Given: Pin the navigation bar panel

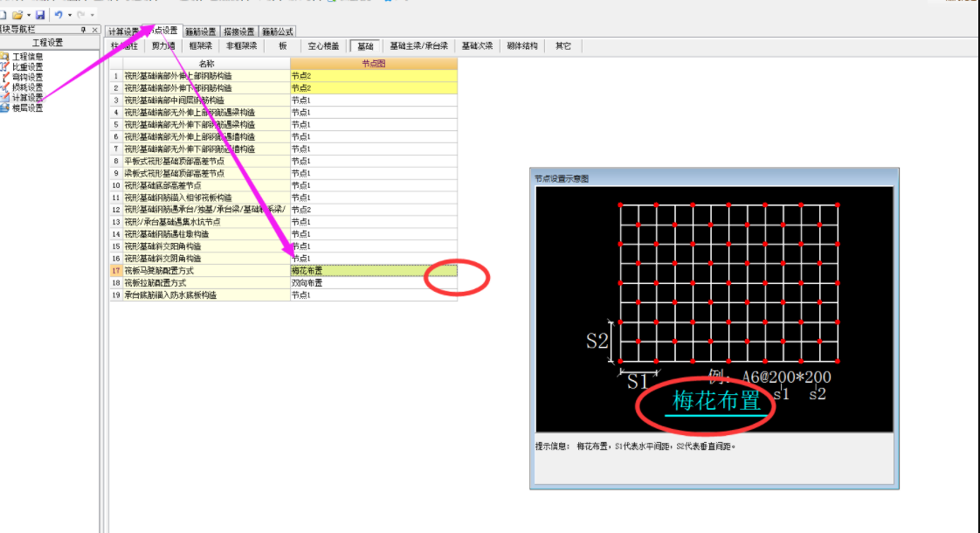Looking at the screenshot, I should click(x=83, y=30).
